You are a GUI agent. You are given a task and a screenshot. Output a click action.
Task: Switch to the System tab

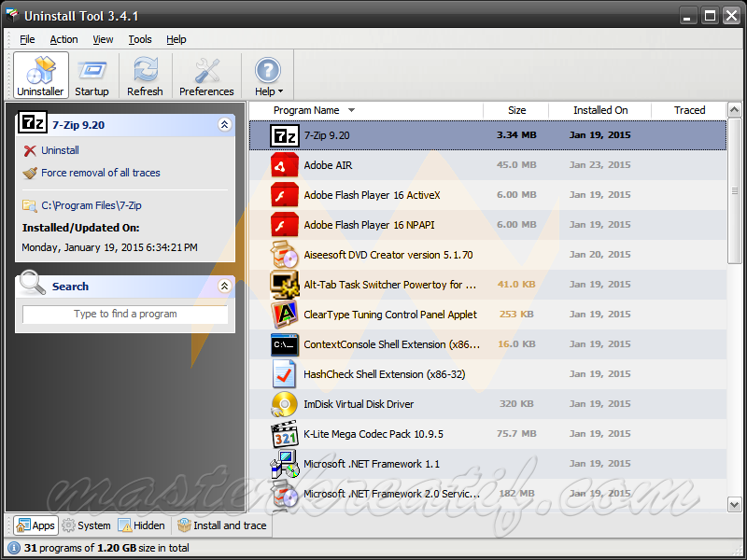click(x=86, y=525)
